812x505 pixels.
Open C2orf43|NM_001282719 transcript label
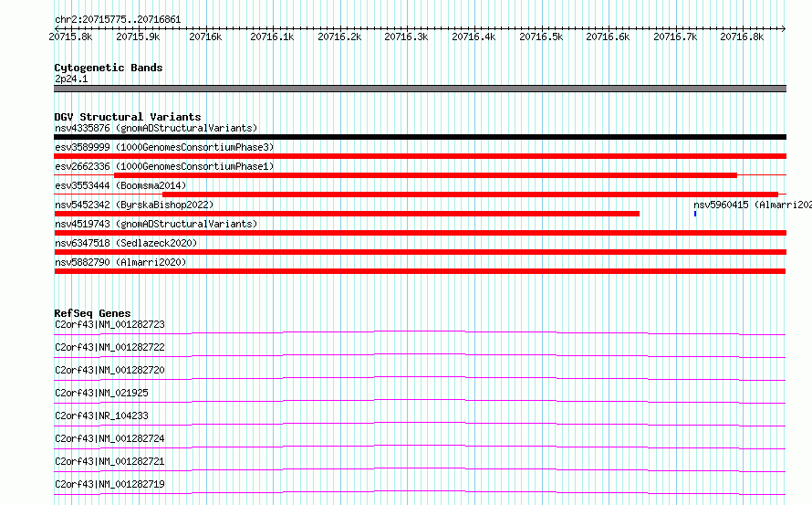click(109, 484)
